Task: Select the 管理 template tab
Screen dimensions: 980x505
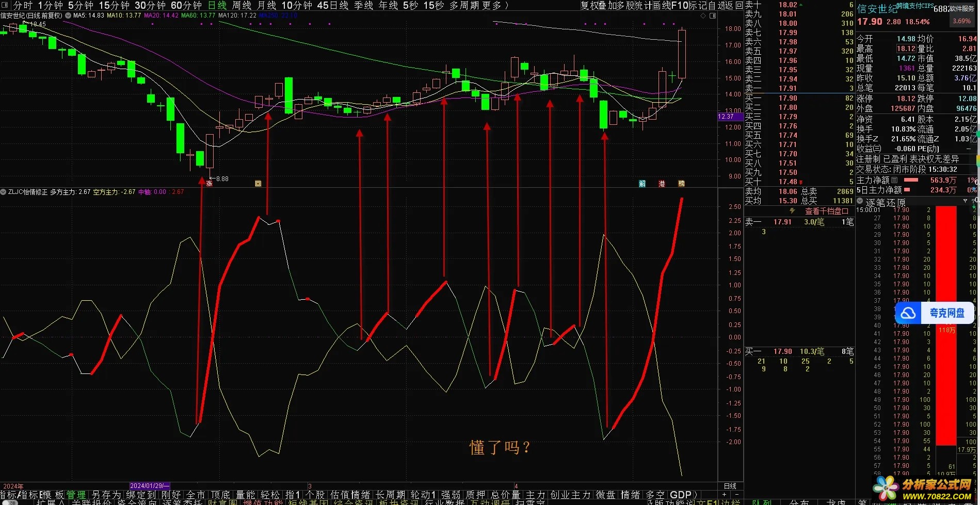Action: [76, 495]
